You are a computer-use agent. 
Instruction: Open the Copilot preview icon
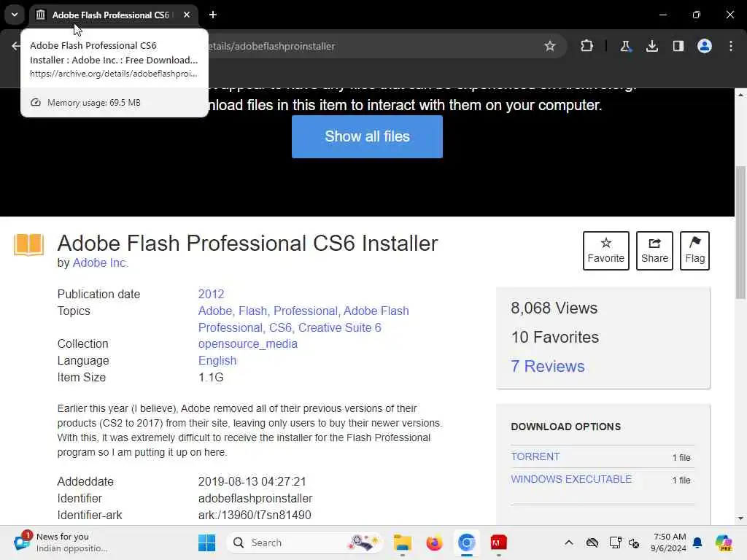click(724, 542)
